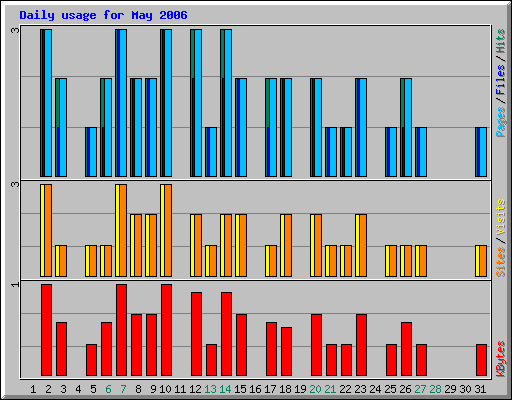This screenshot has width=512, height=400.
Task: Select green day label 27
Action: [420, 389]
